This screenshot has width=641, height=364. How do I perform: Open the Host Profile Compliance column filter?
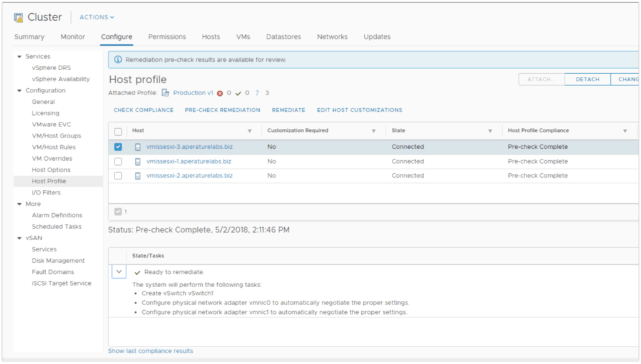(625, 131)
